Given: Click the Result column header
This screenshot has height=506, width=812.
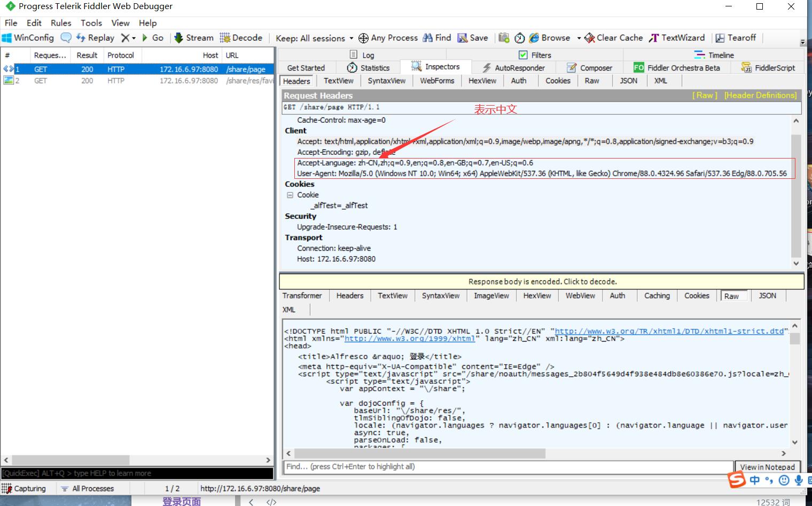Looking at the screenshot, I should [x=87, y=55].
